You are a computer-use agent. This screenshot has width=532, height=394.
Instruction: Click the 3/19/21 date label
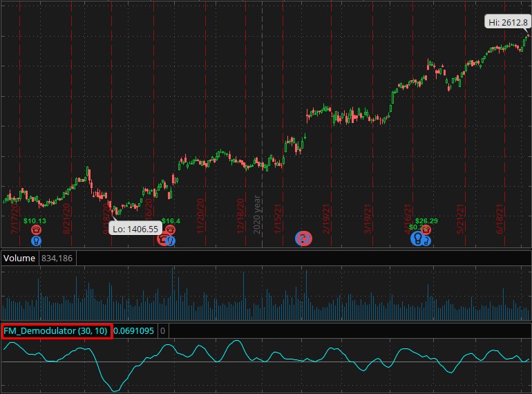(368, 216)
